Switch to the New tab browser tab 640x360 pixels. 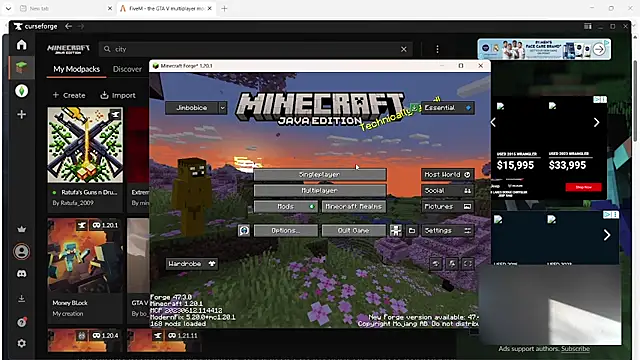point(65,8)
